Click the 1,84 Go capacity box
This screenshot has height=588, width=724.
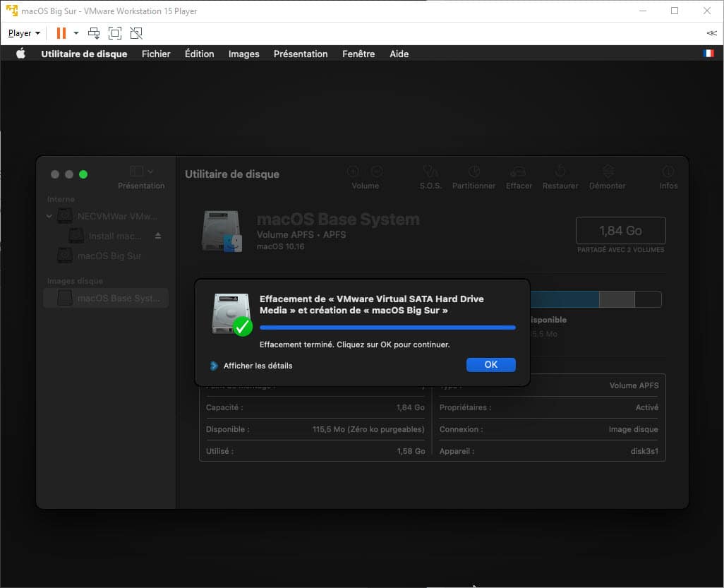(620, 231)
